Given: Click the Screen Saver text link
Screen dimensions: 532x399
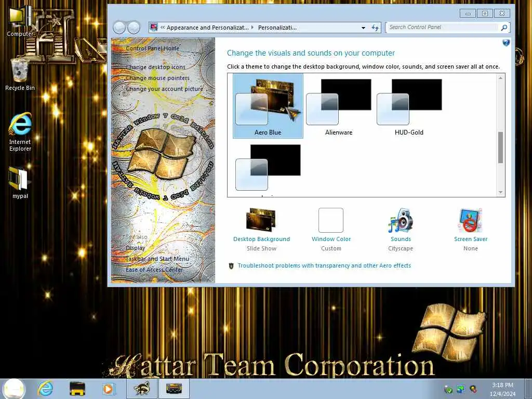Looking at the screenshot, I should pos(471,239).
